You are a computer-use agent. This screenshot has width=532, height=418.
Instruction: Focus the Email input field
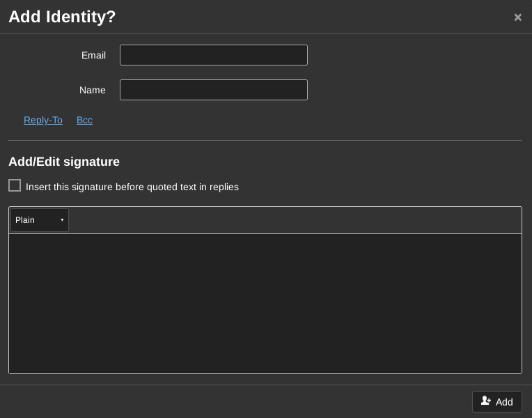(x=213, y=55)
